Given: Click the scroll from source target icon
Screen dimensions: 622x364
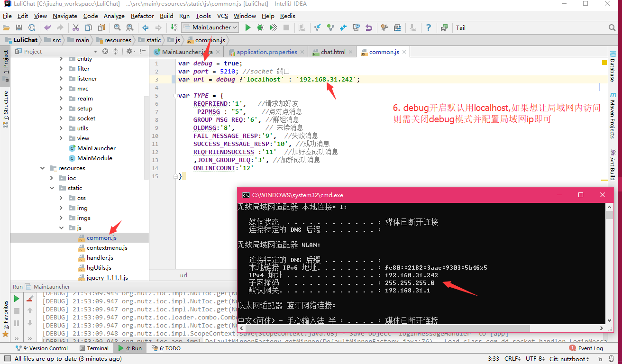Looking at the screenshot, I should click(x=105, y=51).
